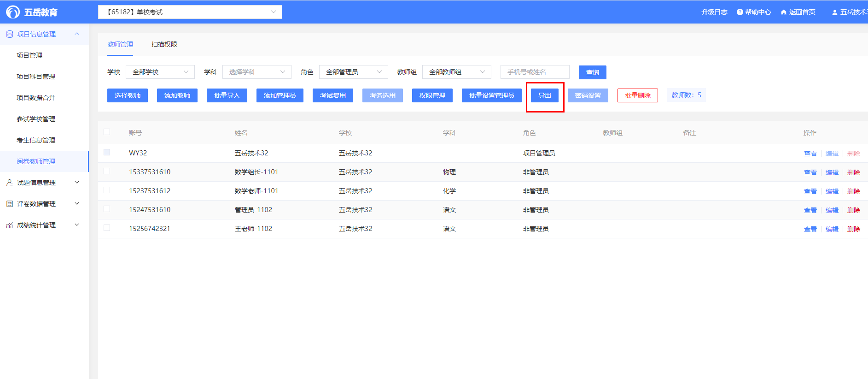Click 删除 for 王老师-1102 row
The image size is (868, 379).
click(x=854, y=229)
